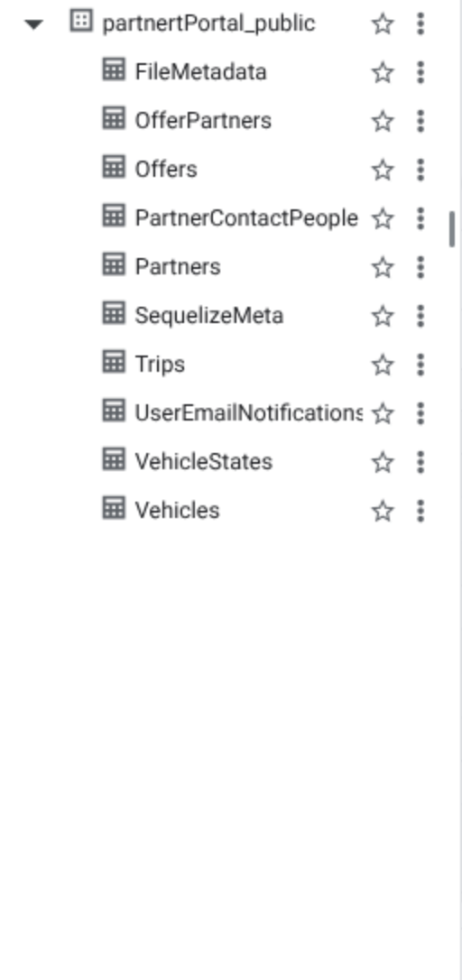This screenshot has width=462, height=980.
Task: Open the three-dot menu for Trips
Action: (420, 365)
